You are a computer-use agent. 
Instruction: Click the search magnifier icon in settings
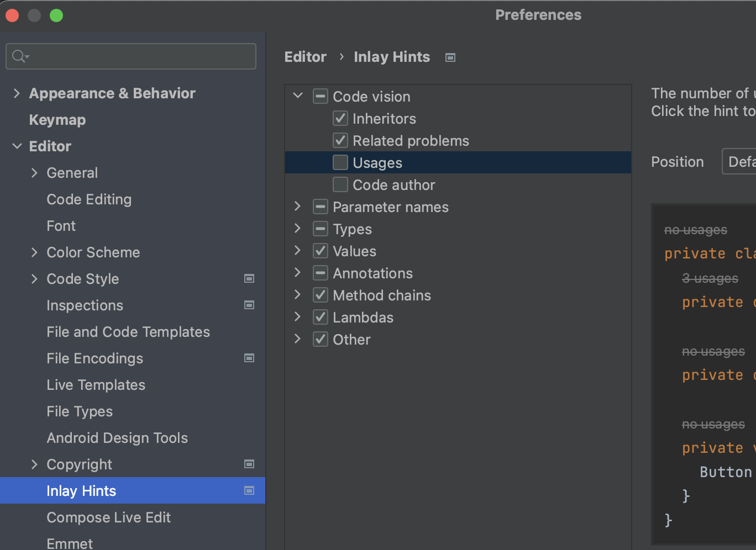(x=20, y=56)
